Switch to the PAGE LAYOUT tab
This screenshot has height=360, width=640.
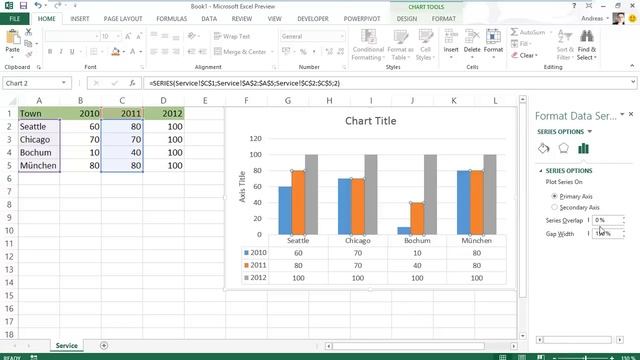(x=123, y=19)
